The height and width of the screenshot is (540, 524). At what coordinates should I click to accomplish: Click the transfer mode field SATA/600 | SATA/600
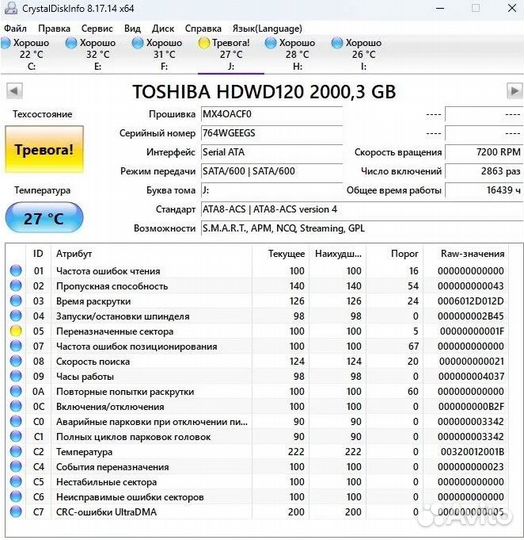(x=272, y=171)
